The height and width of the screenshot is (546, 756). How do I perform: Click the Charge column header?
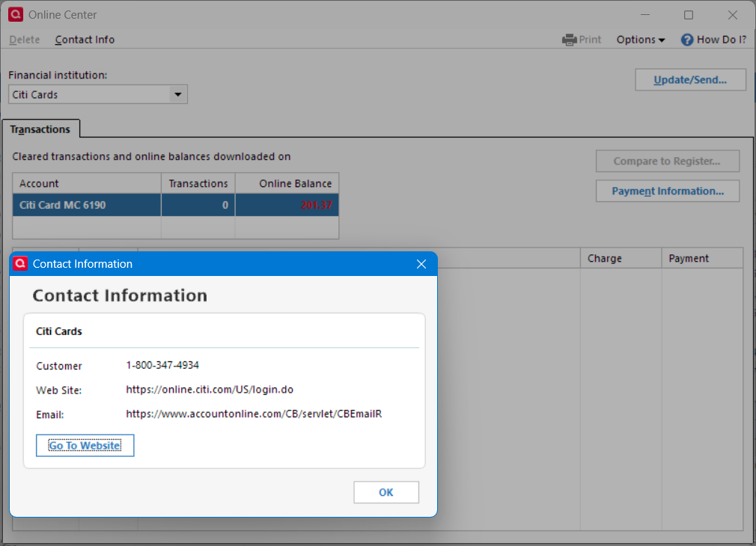[621, 258]
